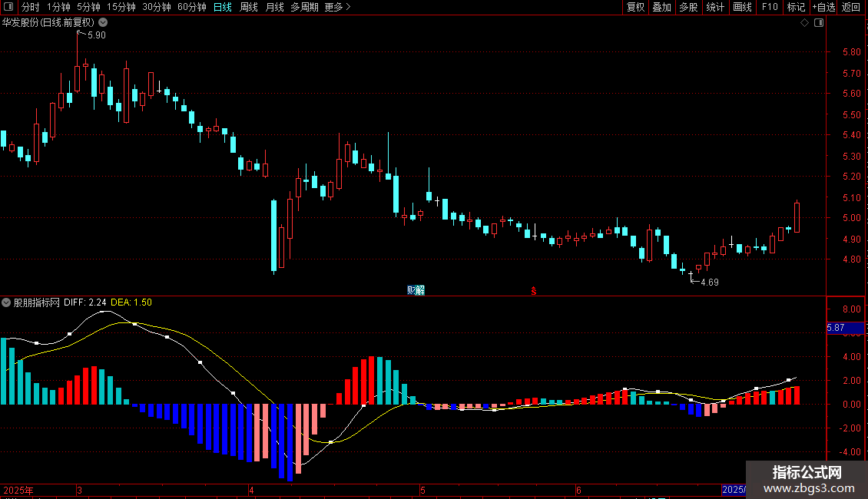
Task: Switch to 日线 daily chart
Action: click(x=223, y=7)
